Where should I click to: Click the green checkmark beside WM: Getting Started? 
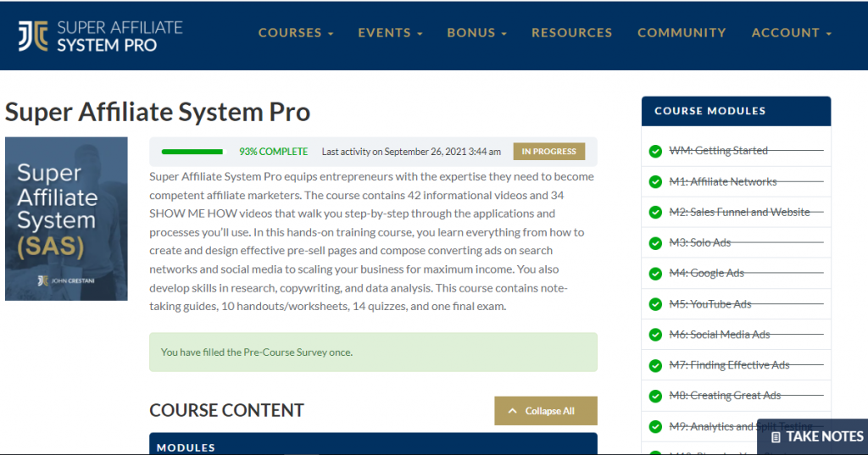point(655,151)
